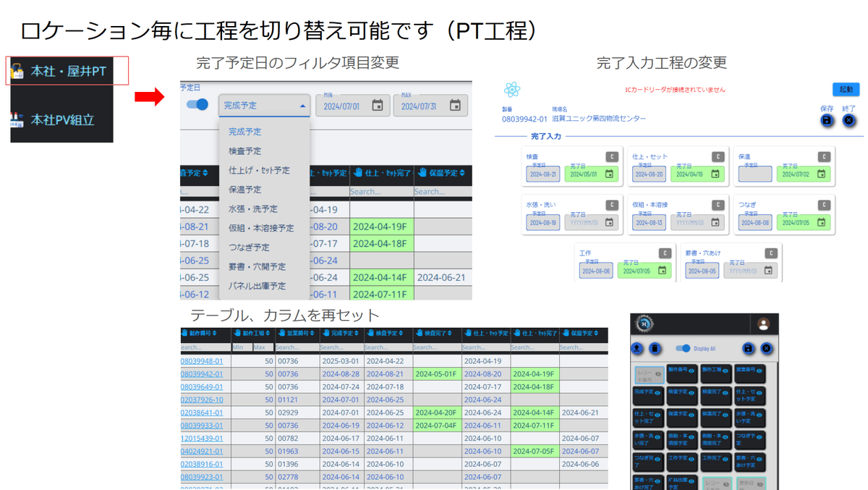Image resolution: width=868 pixels, height=490 pixels.
Task: Select 検査予定 from the dropdown list
Action: coord(245,151)
